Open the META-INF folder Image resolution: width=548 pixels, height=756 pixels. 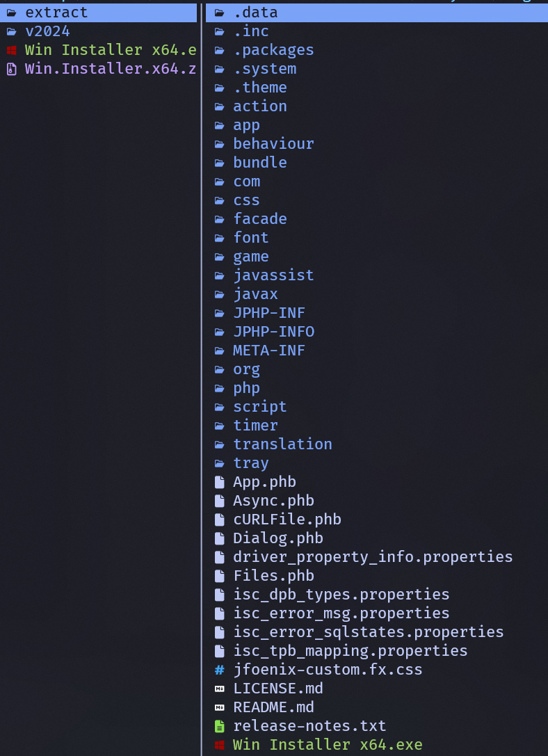[377, 351]
